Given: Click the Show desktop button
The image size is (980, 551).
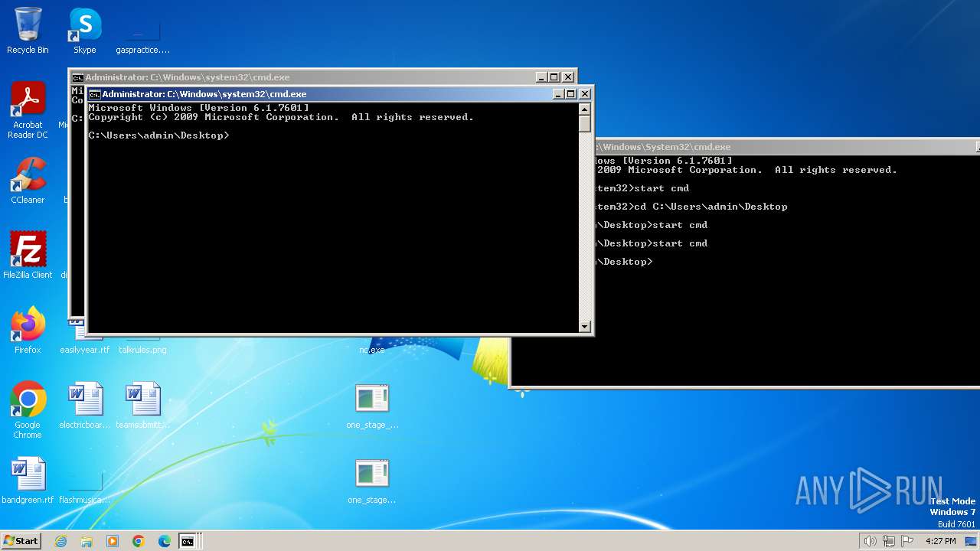Looking at the screenshot, I should pos(971,541).
